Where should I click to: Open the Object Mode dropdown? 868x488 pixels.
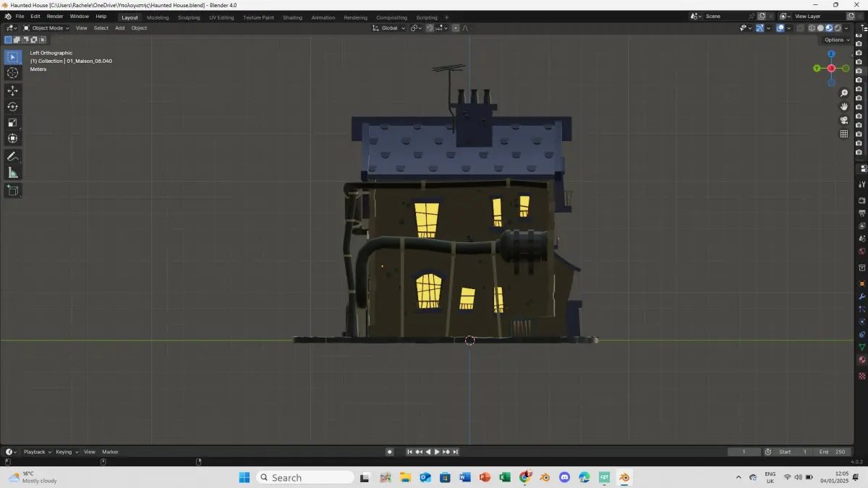pos(46,28)
